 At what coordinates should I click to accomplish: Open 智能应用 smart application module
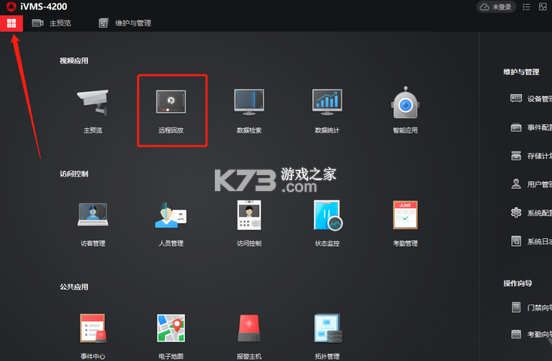tap(405, 110)
